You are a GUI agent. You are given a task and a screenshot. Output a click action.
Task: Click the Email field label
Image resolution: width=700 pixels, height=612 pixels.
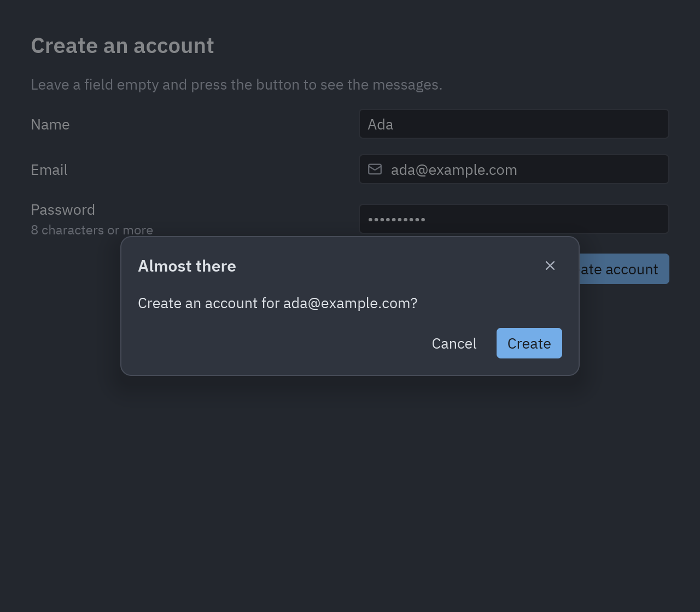49,170
